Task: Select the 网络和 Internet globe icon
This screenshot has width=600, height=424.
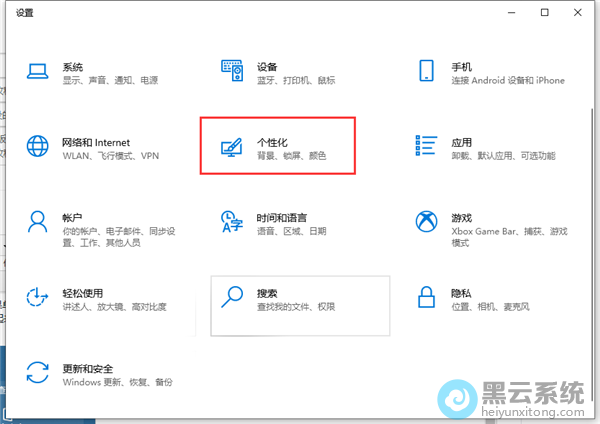Action: pyautogui.click(x=38, y=146)
